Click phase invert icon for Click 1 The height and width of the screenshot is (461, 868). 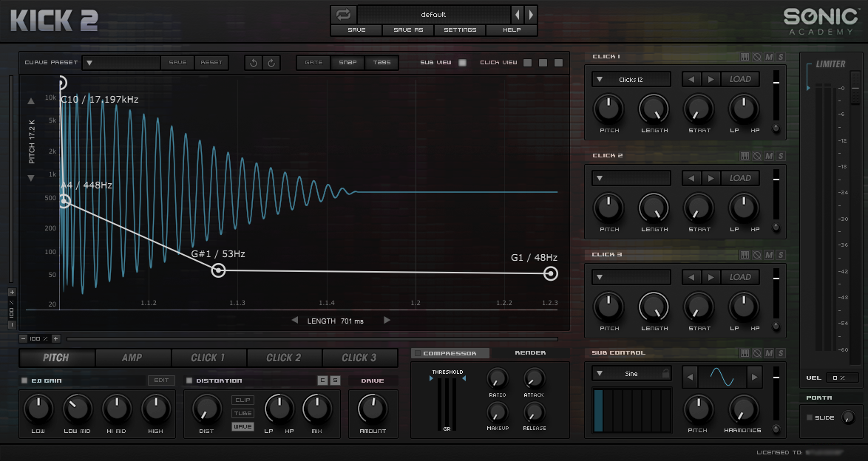(x=757, y=57)
